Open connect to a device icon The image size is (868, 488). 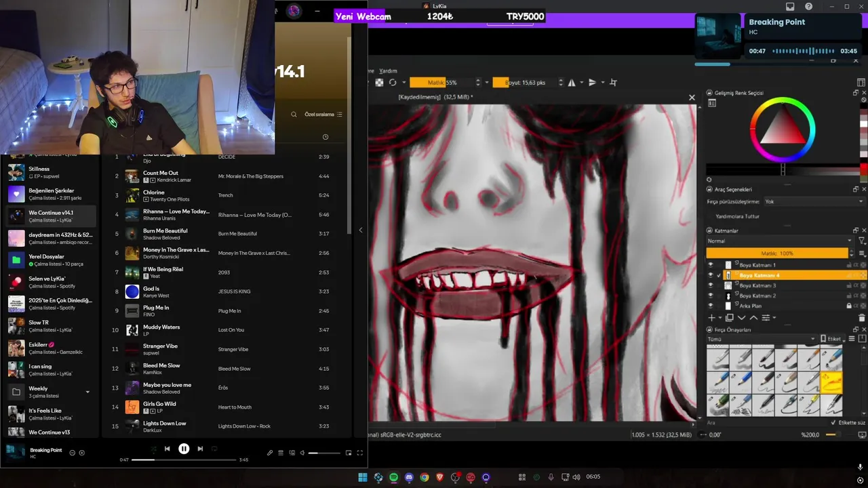(x=292, y=453)
